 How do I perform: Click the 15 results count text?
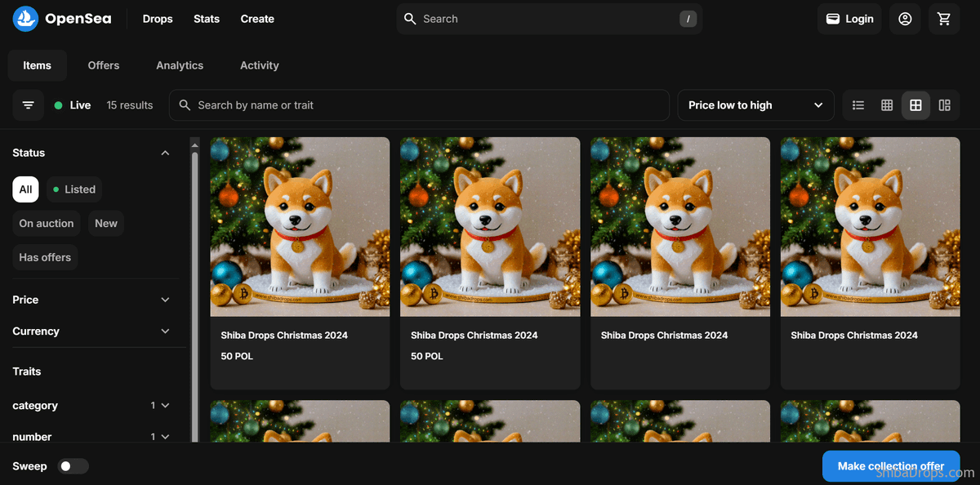130,105
